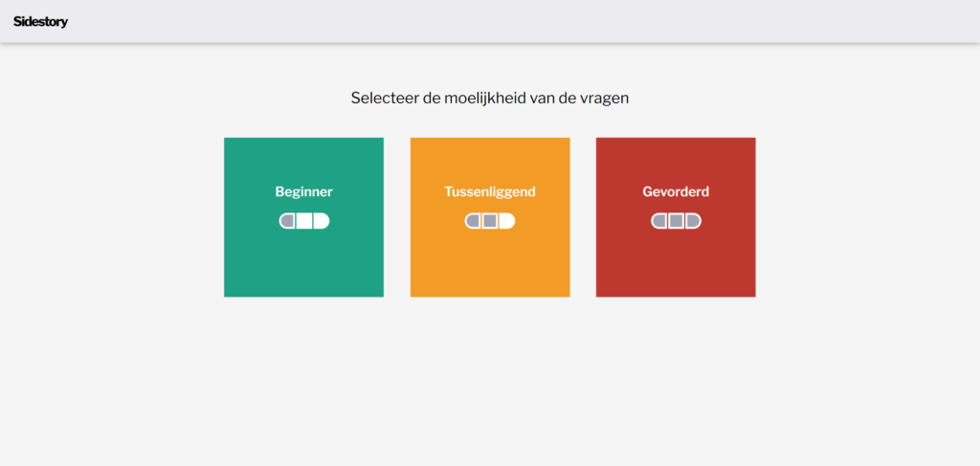Click the middle gray segment of Tussenliggend's meter
The image size is (980, 466).
tap(489, 221)
